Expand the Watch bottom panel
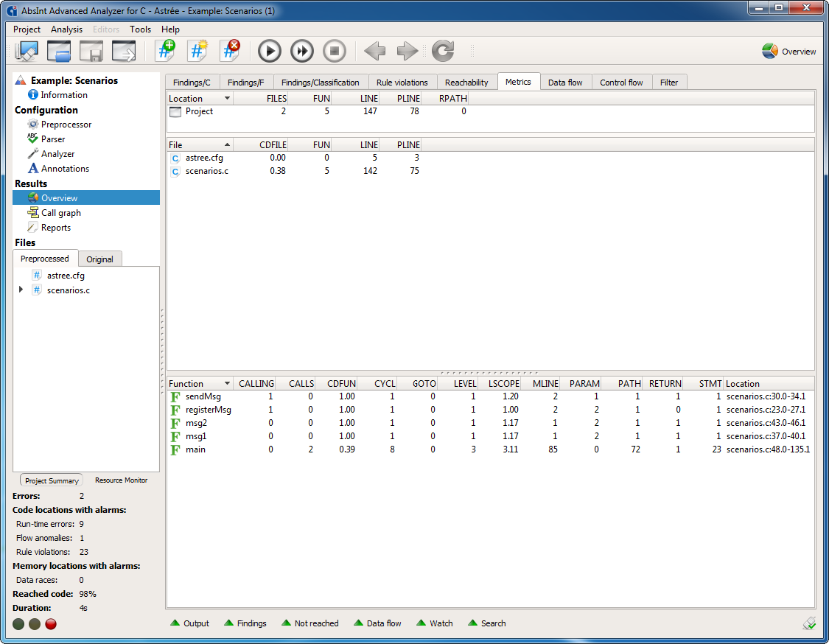829x644 pixels. coord(435,623)
